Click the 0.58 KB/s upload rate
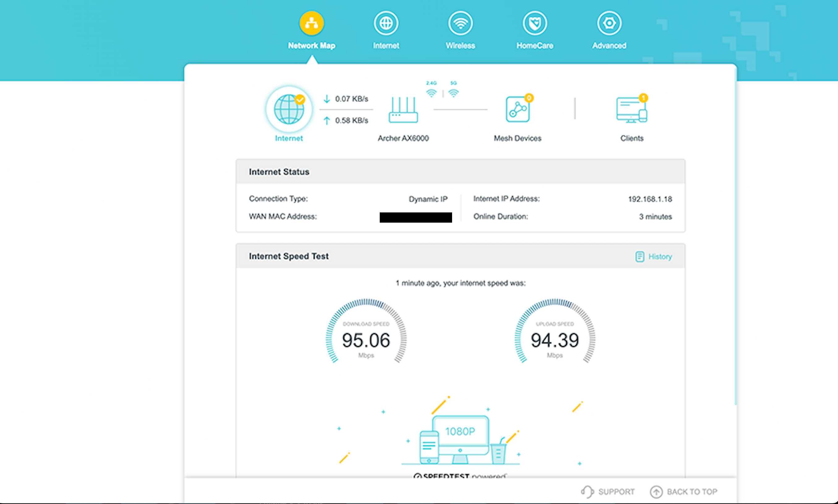 coord(351,121)
